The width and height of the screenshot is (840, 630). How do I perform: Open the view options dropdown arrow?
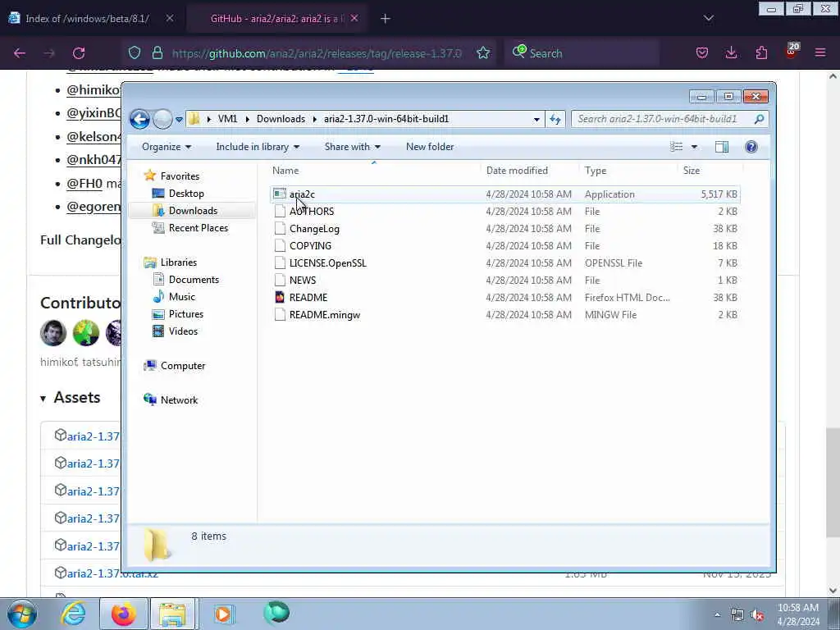pos(694,147)
